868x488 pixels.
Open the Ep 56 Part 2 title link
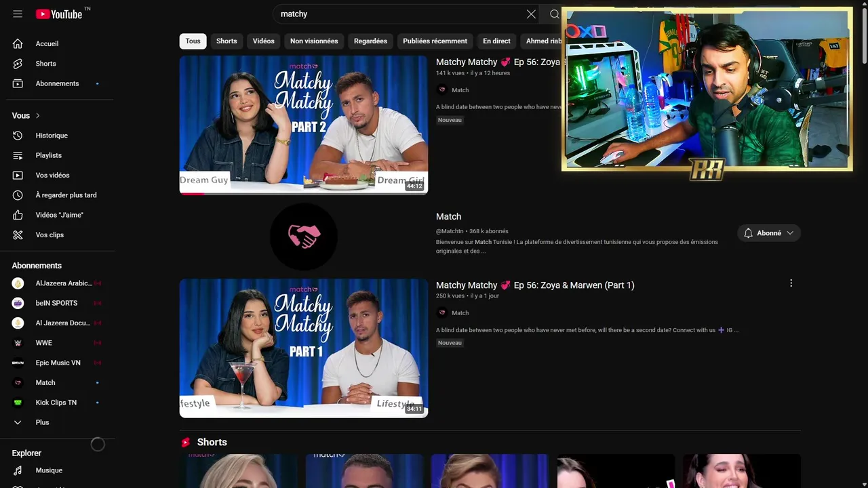pyautogui.click(x=498, y=62)
